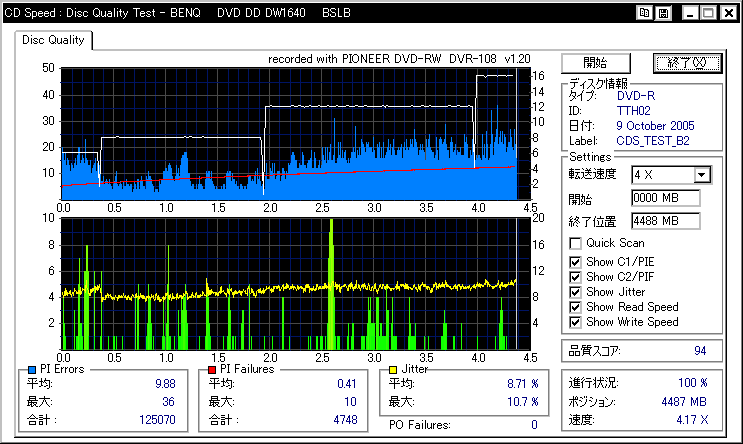Screen dimensions: 743x444
Task: Click the yellow Jitter legend swatch
Action: click(393, 370)
